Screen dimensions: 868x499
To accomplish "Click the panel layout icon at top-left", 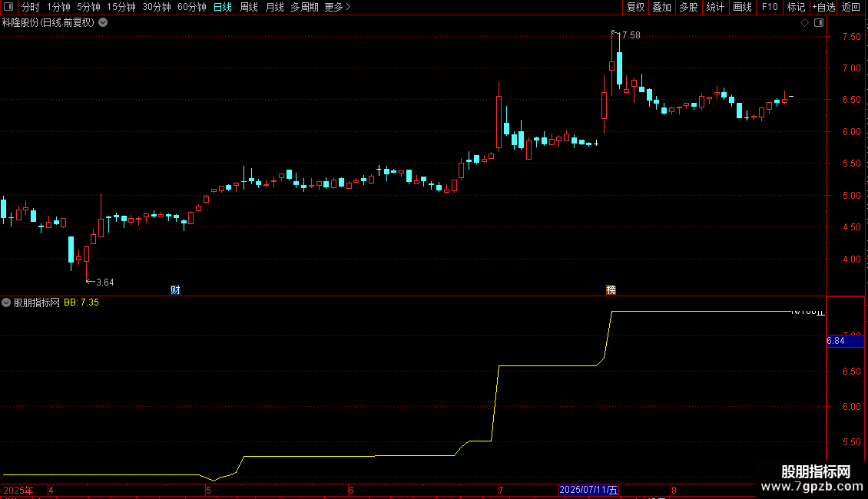I will tap(8, 7).
